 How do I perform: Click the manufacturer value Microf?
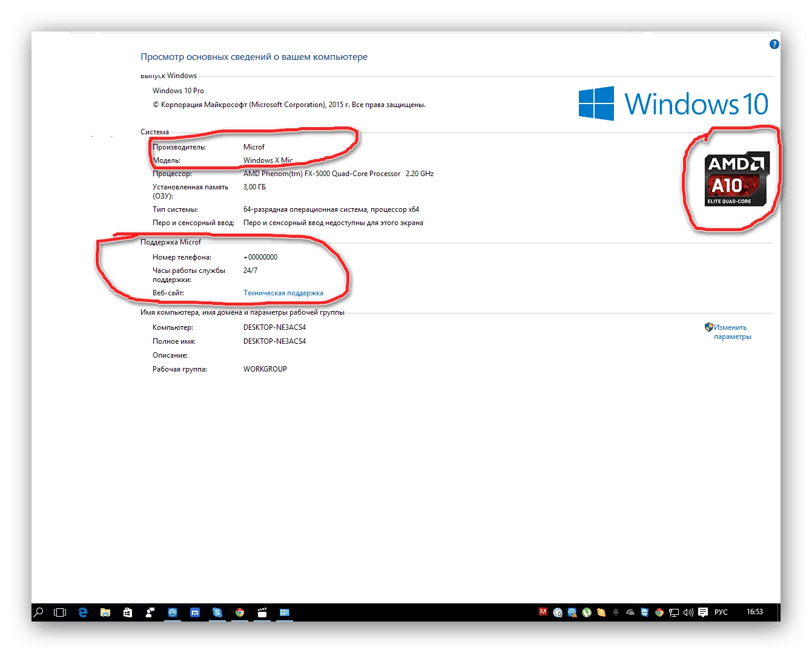[x=254, y=147]
